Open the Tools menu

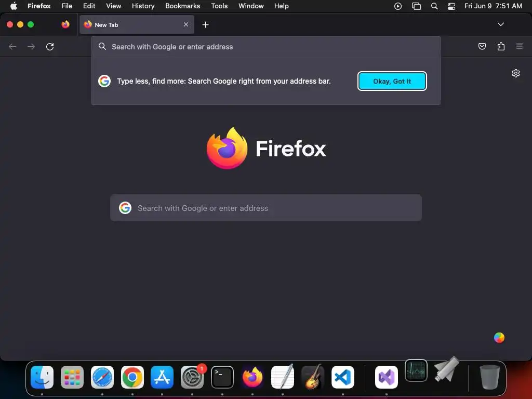[219, 6]
